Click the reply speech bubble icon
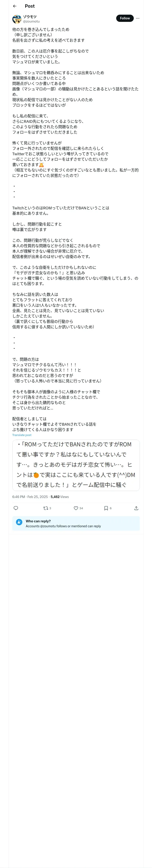152x868 pixels. coord(16,508)
